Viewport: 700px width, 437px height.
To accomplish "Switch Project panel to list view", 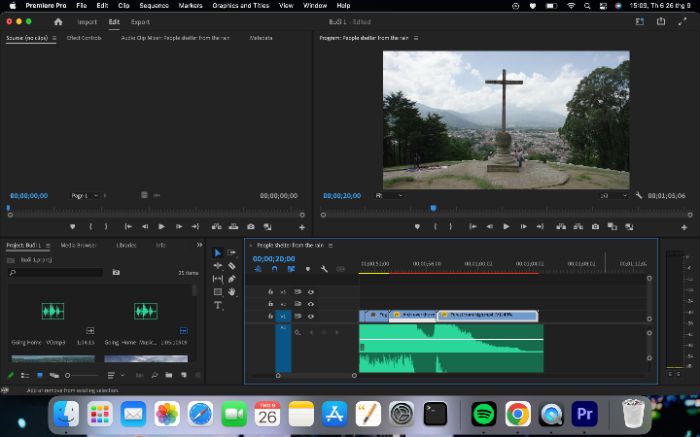I will click(25, 375).
